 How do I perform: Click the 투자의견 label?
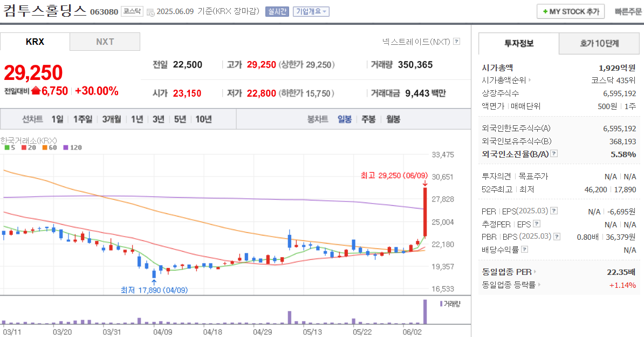pyautogui.click(x=496, y=176)
